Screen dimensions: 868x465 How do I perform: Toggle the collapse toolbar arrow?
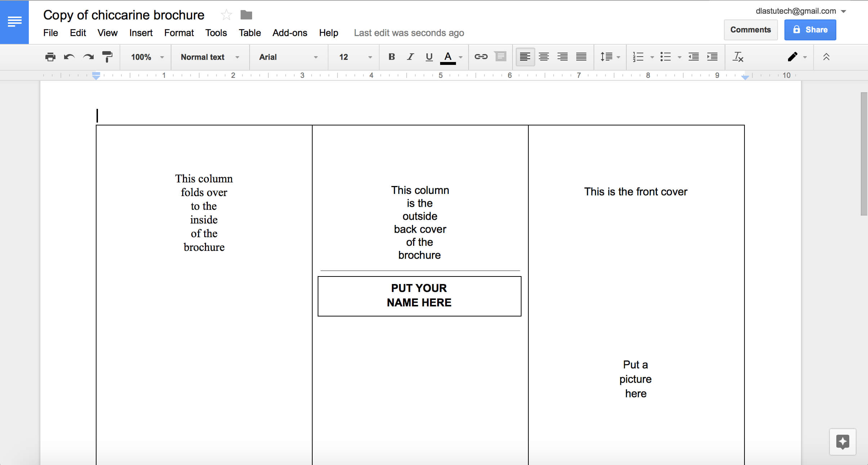[826, 56]
